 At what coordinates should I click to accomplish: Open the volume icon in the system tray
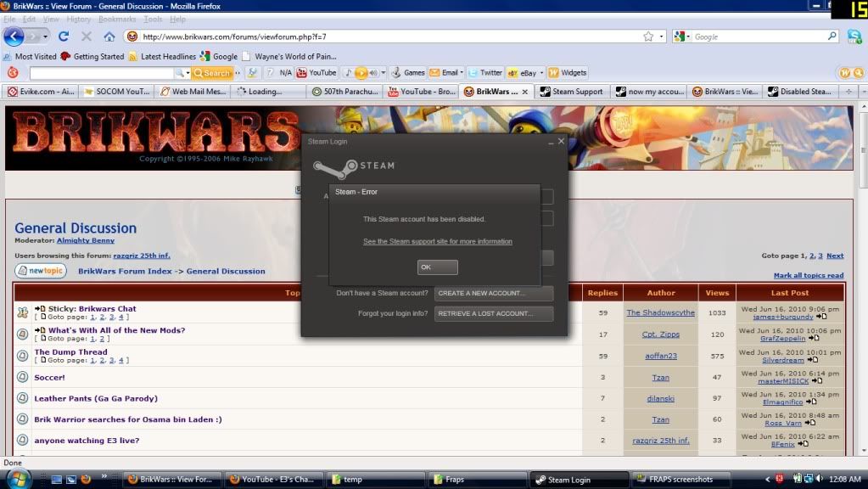click(x=820, y=479)
